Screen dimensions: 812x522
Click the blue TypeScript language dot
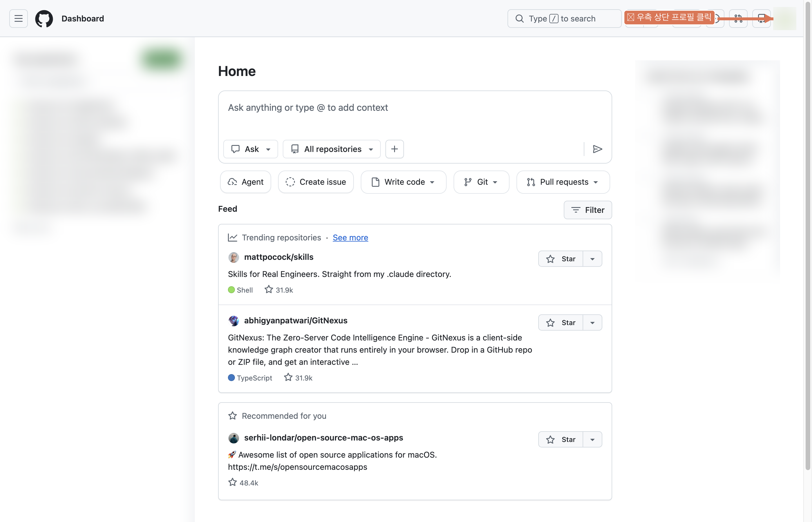(231, 378)
